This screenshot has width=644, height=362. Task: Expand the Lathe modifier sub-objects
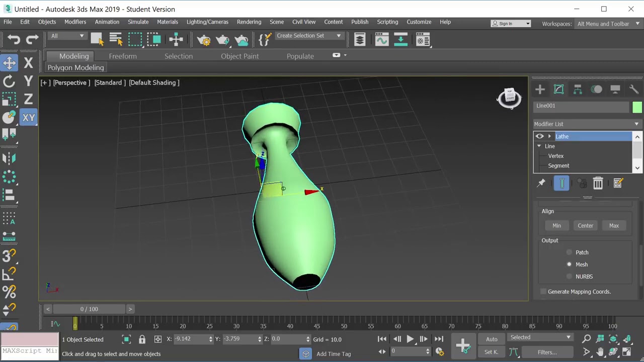point(549,136)
